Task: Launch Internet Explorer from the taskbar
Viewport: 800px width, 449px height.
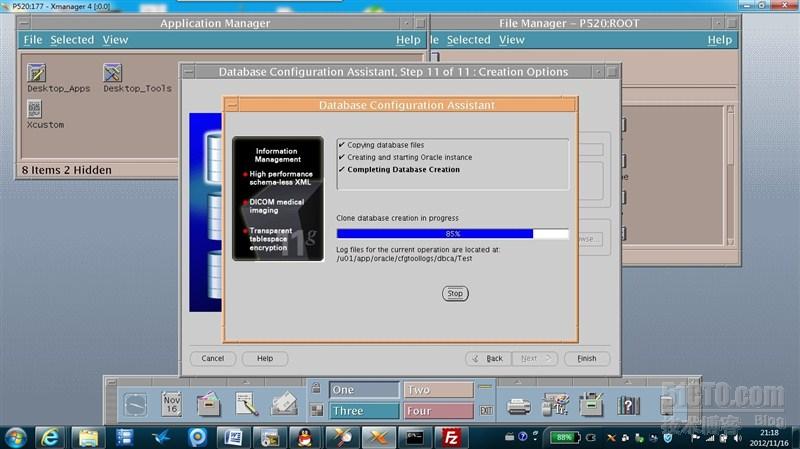Action: click(x=50, y=438)
